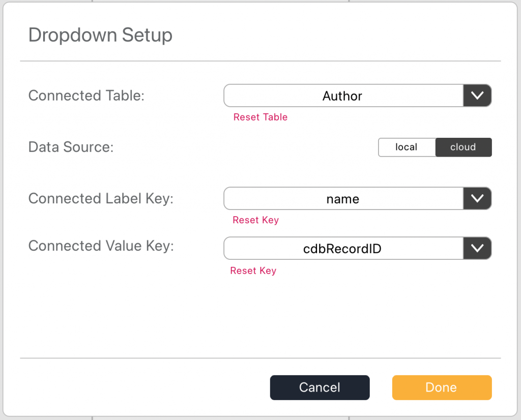The height and width of the screenshot is (420, 521).
Task: Click the Reset Table link
Action: [260, 117]
